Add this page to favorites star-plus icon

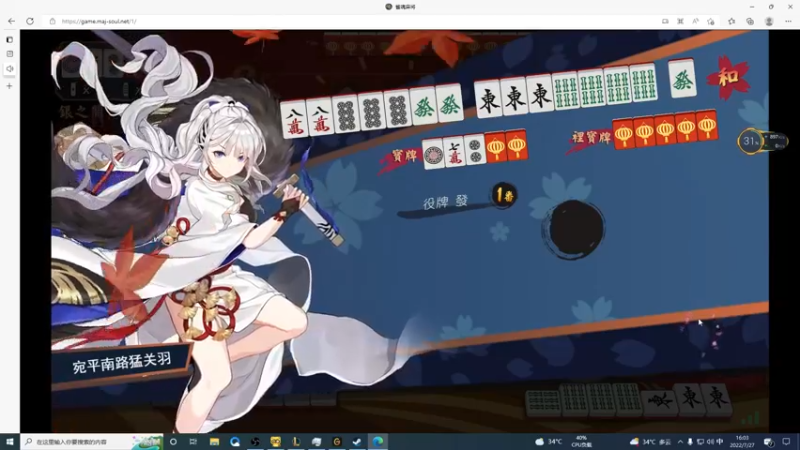(711, 21)
